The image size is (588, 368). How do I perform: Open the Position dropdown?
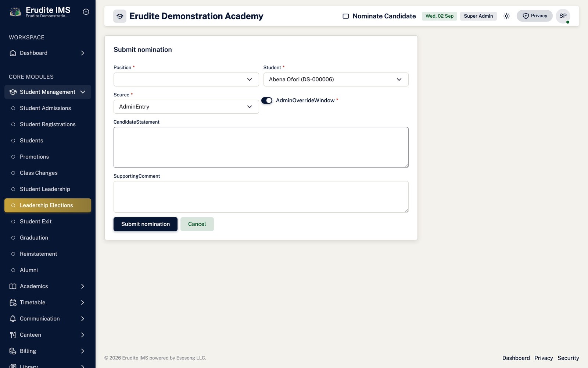(186, 79)
